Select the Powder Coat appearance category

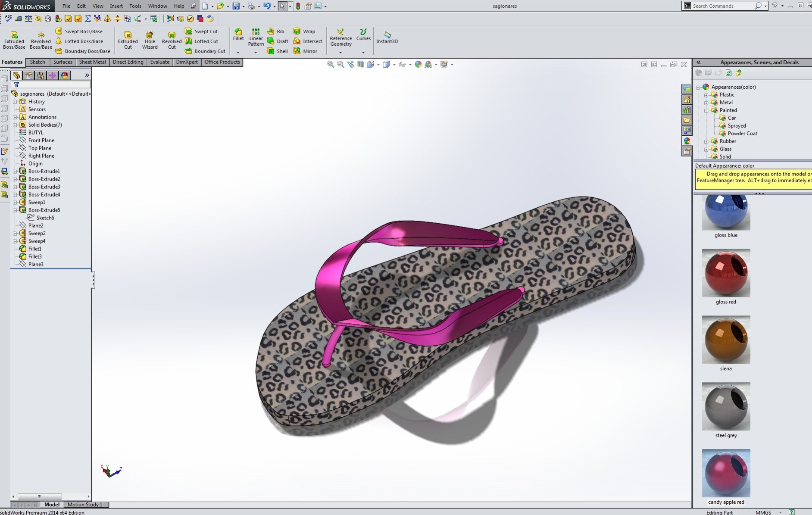point(742,134)
